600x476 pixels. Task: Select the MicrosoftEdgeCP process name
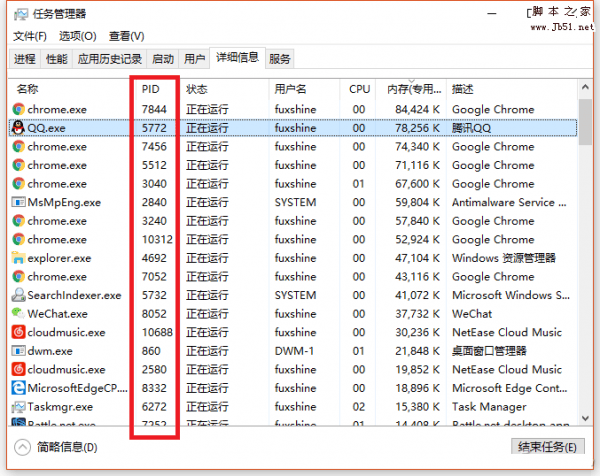tap(78, 388)
